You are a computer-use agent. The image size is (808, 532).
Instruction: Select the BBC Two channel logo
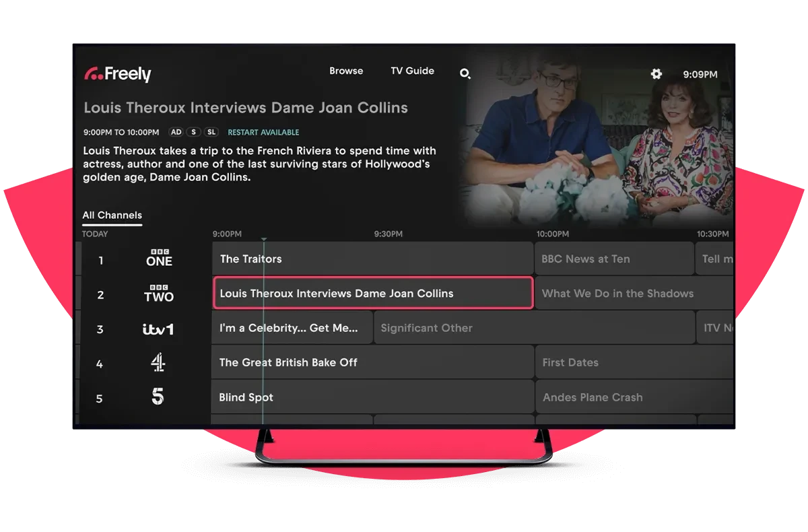tap(159, 294)
